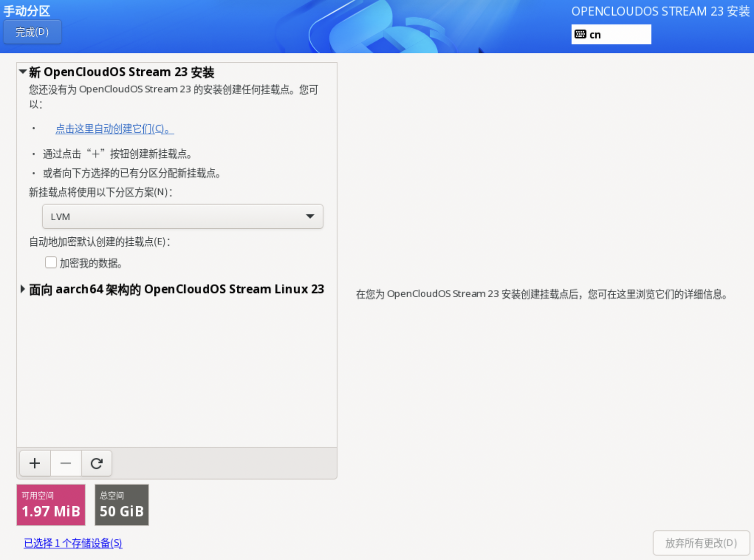Click the pink 可用空间 1.97 MiB swatch
Viewport: 754px width, 560px height.
[50, 505]
